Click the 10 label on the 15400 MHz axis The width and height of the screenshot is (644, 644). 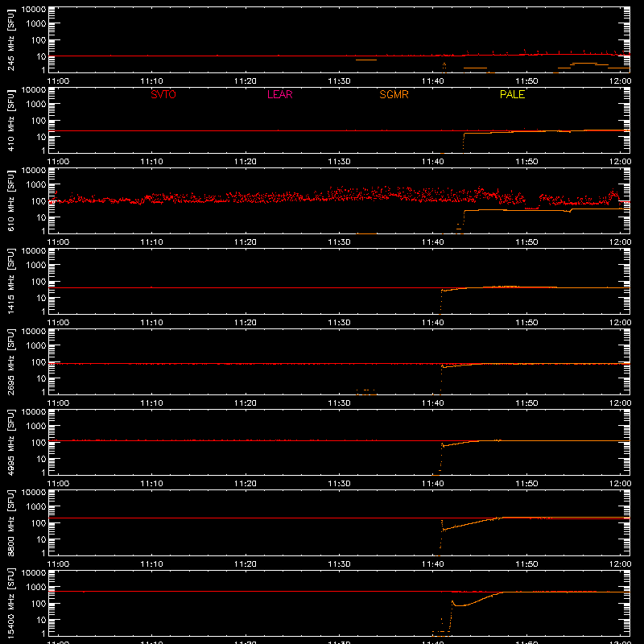point(41,620)
